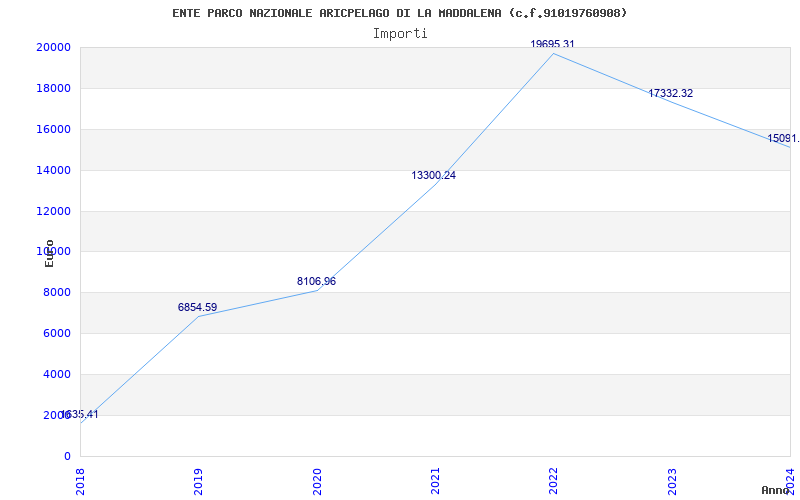Image resolution: width=800 pixels, height=500 pixels.
Task: Click the y-axis value 0
Action: pyautogui.click(x=67, y=456)
